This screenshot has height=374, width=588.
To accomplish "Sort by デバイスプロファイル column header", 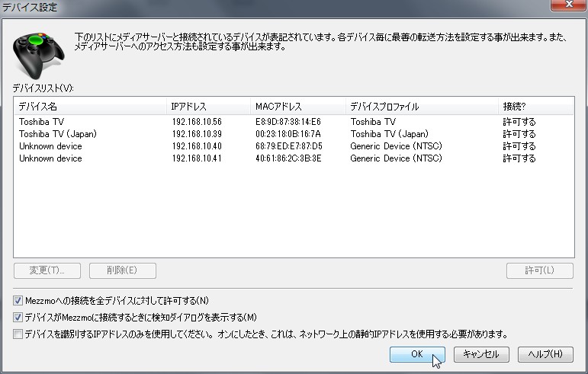I will tap(422, 107).
